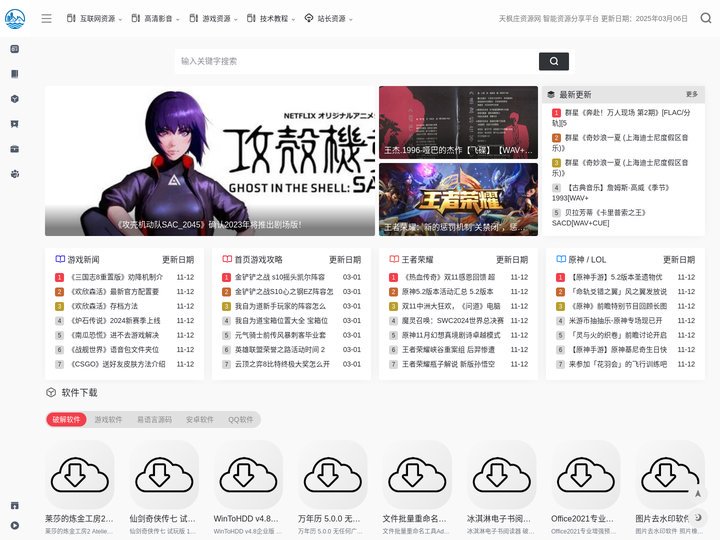Screen dimensions: 720x540
Task: Open the magnifier search in the top header
Action: coord(706,18)
